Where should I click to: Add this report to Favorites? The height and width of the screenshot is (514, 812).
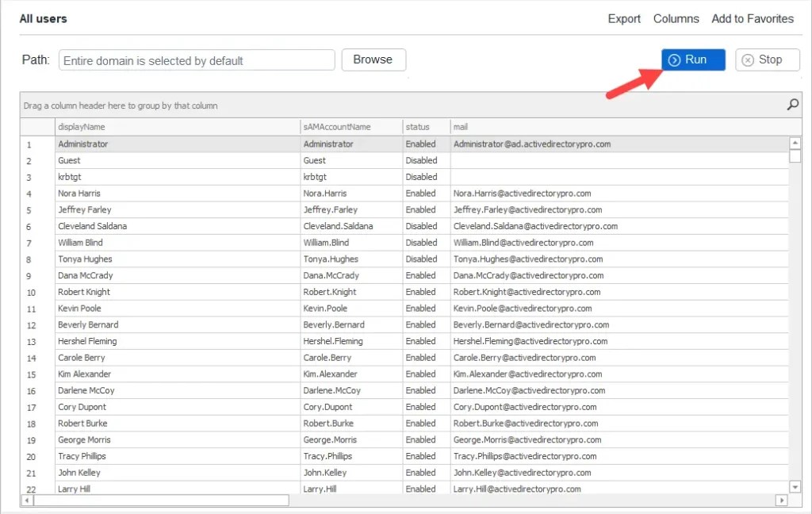[x=753, y=18]
